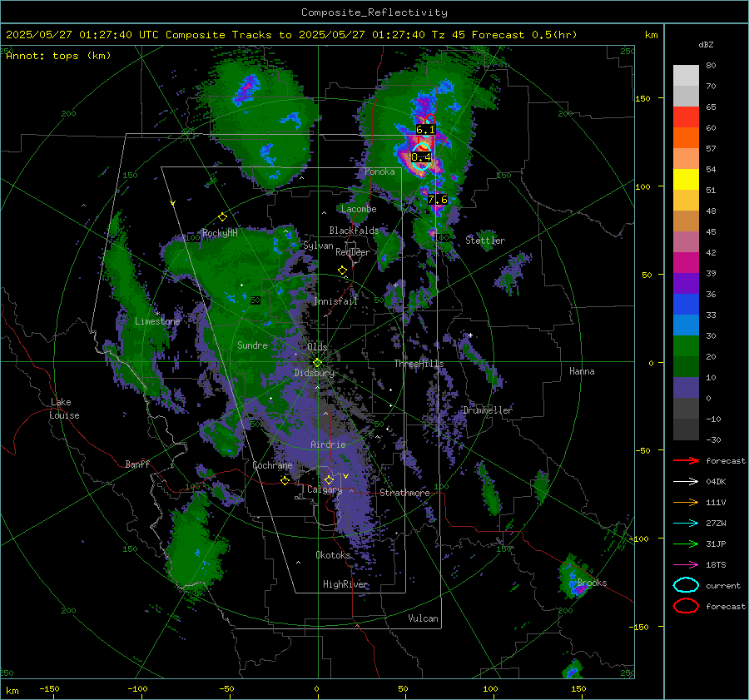The image size is (749, 700).
Task: Click the ThreeHills label
Action: pos(419,364)
